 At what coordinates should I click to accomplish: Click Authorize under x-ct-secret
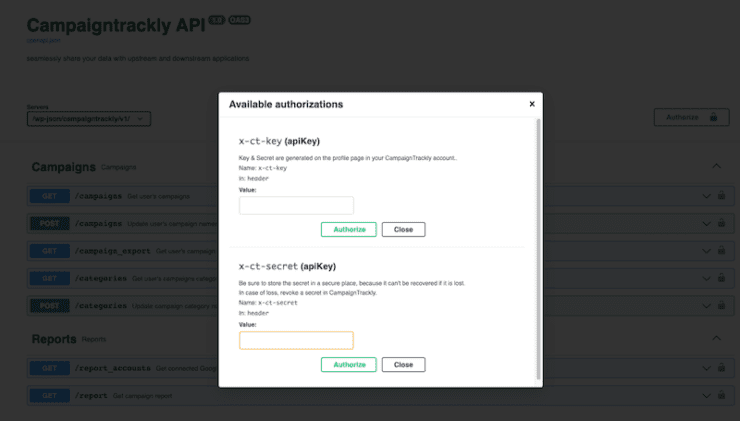click(x=349, y=365)
